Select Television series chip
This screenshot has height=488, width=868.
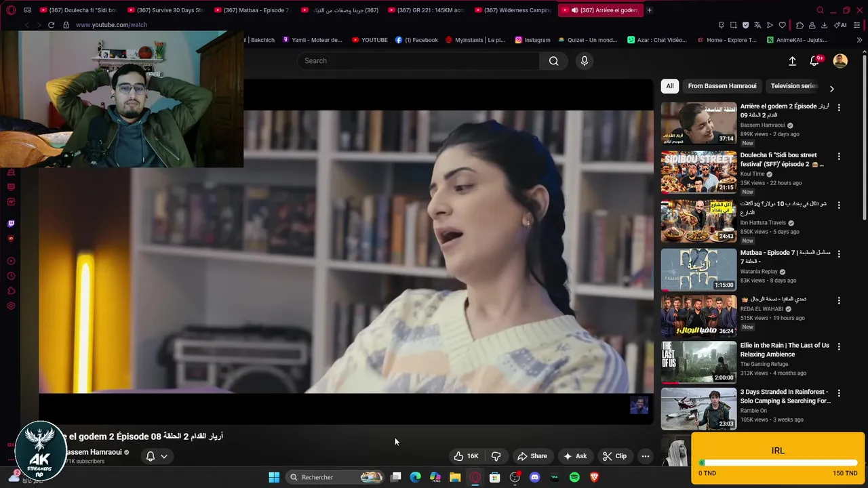[794, 86]
